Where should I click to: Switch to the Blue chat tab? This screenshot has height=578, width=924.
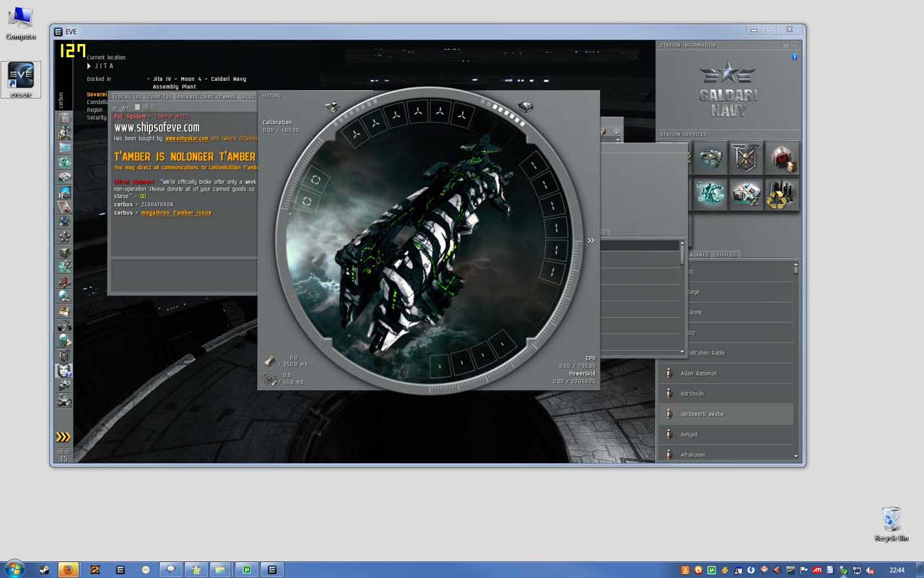click(x=248, y=96)
